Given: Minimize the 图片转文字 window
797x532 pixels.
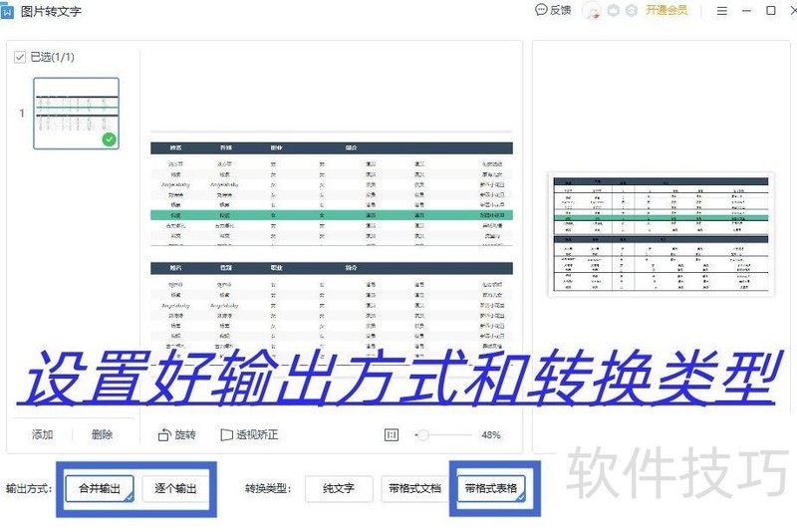Looking at the screenshot, I should point(746,11).
